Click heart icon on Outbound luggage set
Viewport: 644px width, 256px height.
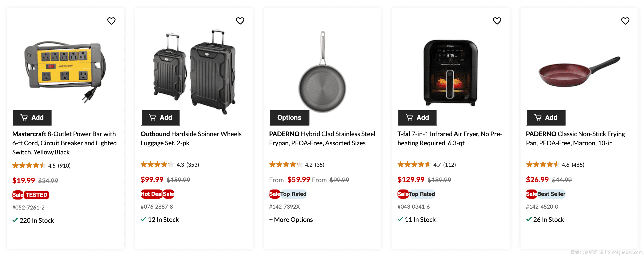[x=240, y=21]
